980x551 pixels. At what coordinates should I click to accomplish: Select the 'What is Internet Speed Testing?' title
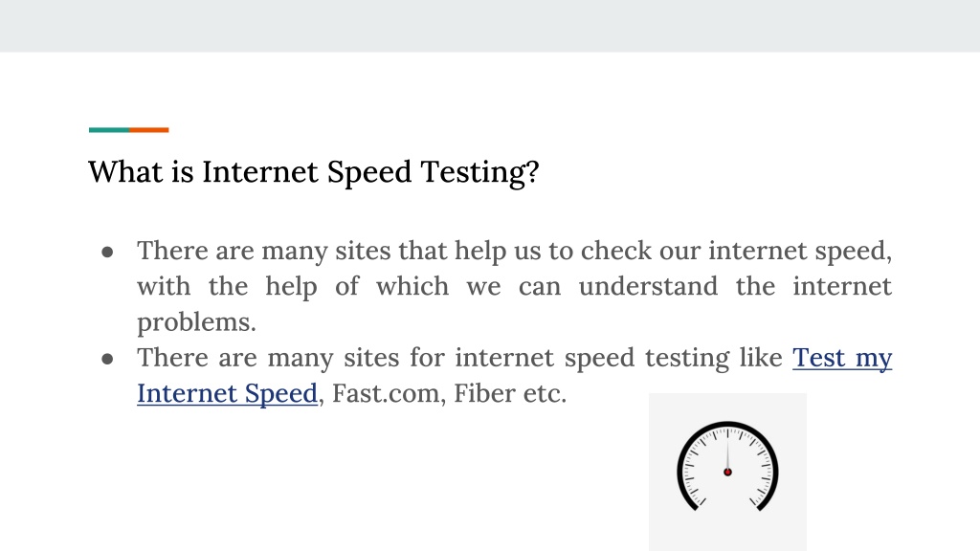313,172
